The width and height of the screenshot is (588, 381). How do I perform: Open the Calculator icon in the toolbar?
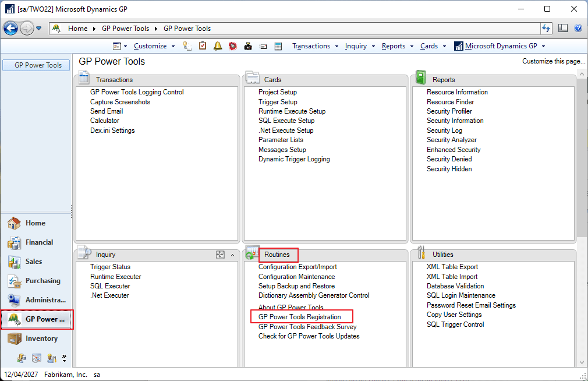point(278,45)
